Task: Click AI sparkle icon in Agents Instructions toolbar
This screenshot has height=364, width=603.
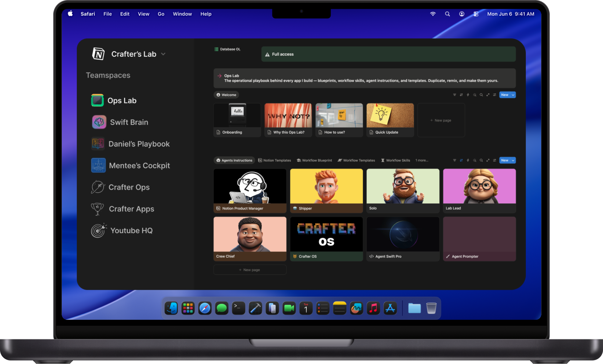Action: 475,160
